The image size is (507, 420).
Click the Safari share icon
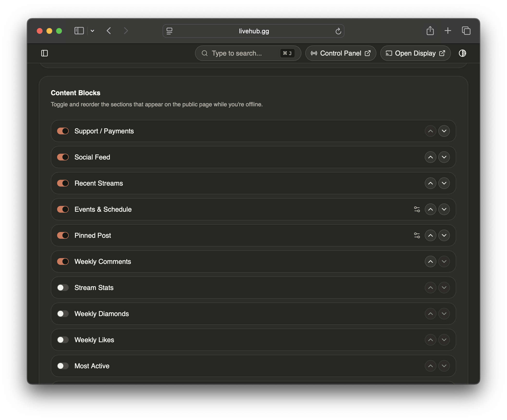pos(430,31)
